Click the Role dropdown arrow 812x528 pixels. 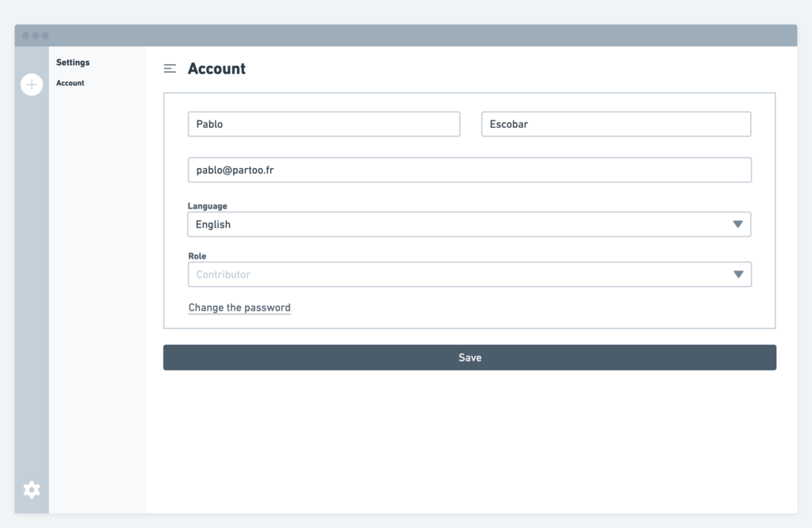click(737, 274)
